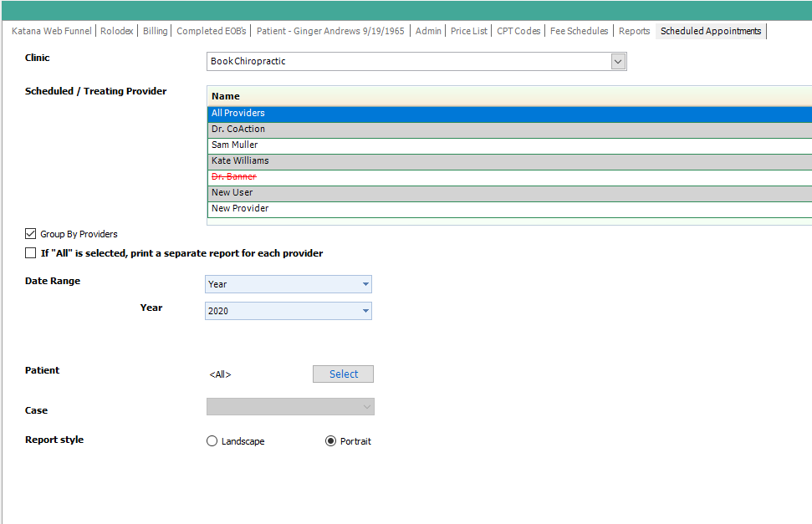Open the Year 2020 dropdown

pyautogui.click(x=289, y=311)
